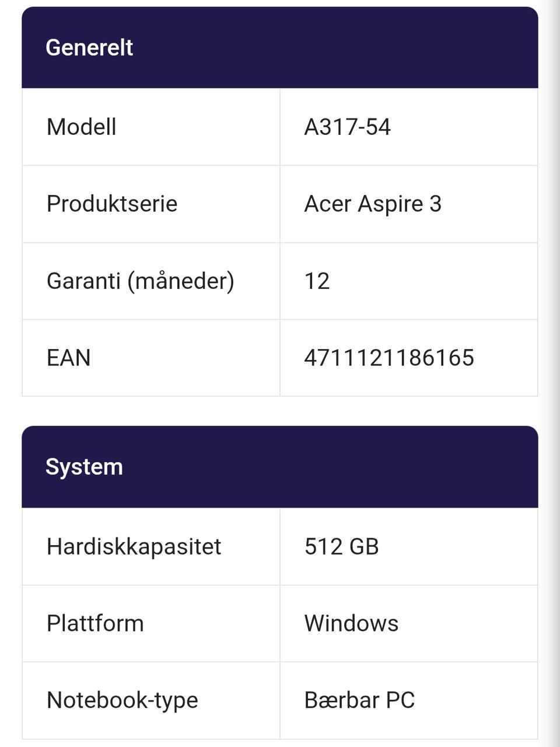Click the Generelt section heading
This screenshot has height=747, width=560.
click(89, 47)
